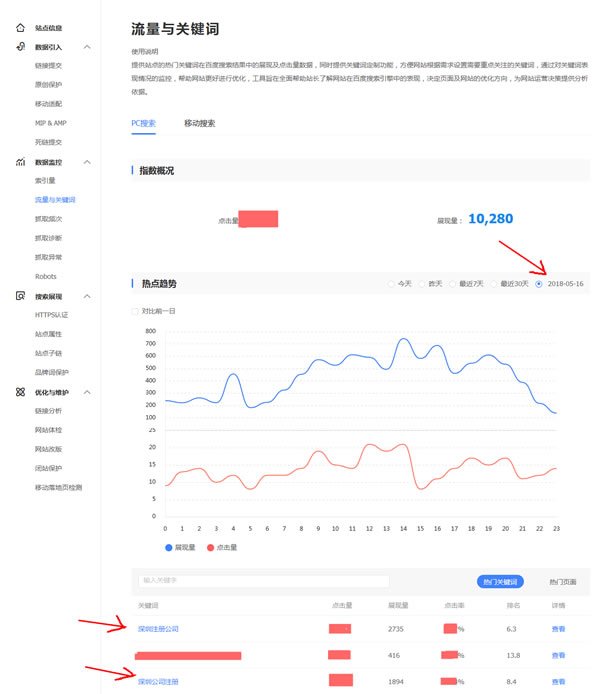Open 抓取频次 in the sidebar
600x694 pixels.
(x=48, y=219)
